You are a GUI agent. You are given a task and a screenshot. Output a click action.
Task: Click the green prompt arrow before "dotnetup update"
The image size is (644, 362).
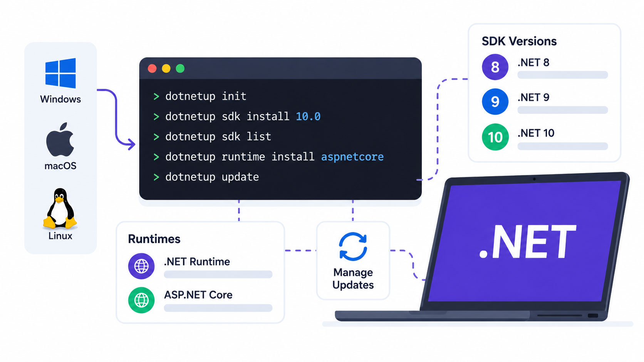[x=156, y=177]
